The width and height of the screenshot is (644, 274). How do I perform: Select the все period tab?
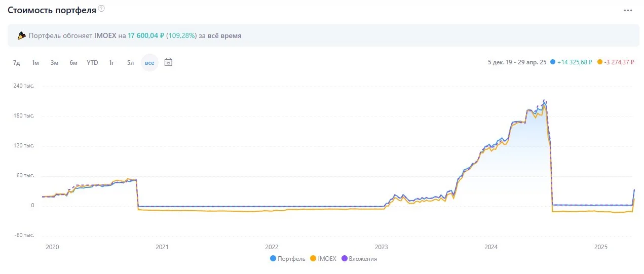click(149, 63)
